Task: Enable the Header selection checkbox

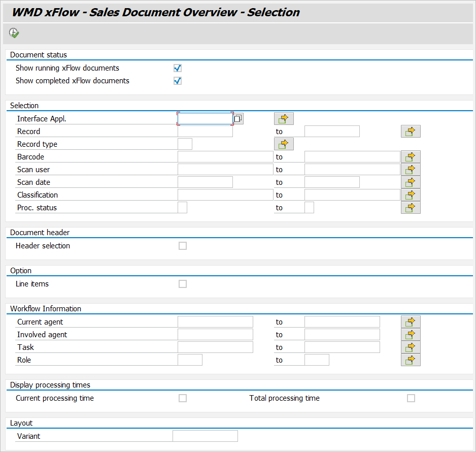Action: pos(183,246)
